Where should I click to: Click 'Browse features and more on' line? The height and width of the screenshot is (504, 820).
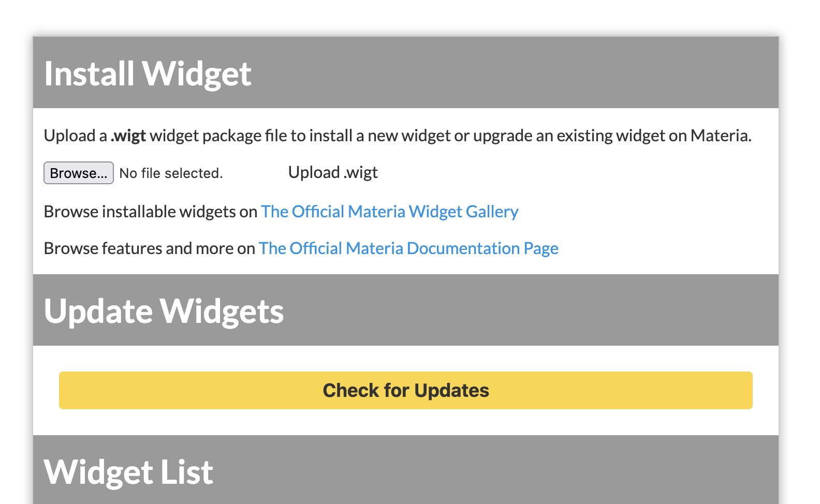(150, 248)
